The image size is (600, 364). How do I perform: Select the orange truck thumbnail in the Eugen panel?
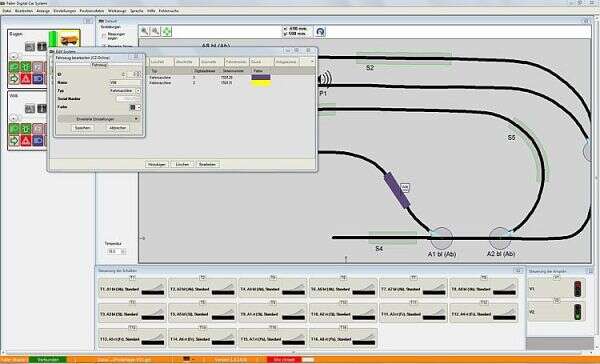point(69,39)
